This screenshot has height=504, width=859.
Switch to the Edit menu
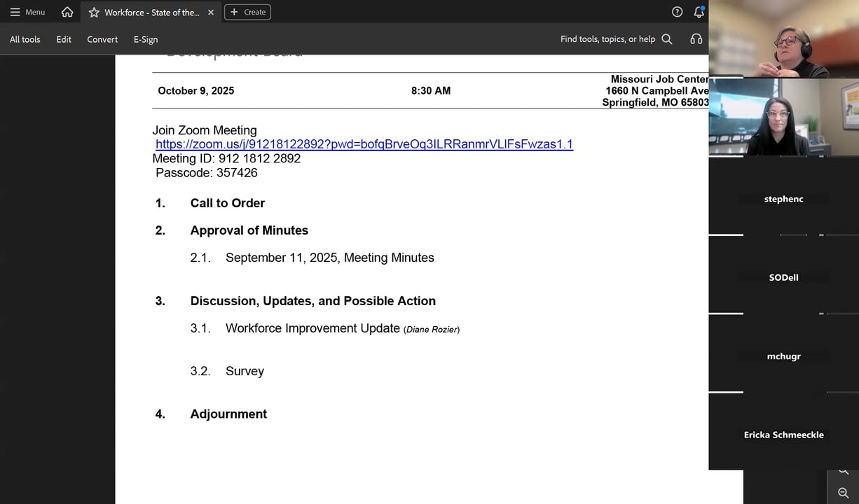[64, 39]
